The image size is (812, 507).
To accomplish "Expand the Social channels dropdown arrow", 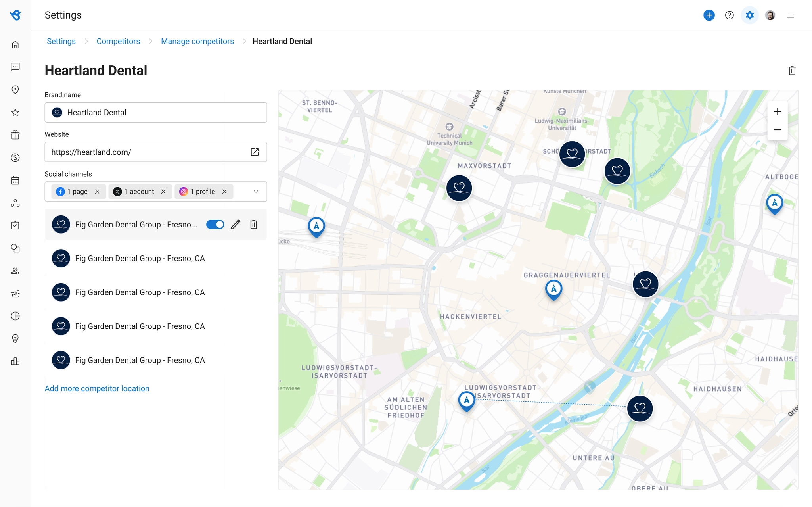I will [256, 192].
